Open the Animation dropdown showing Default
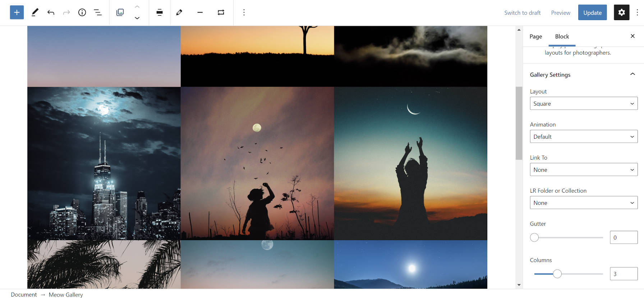Screen dimensions: 644x298 coord(584,137)
